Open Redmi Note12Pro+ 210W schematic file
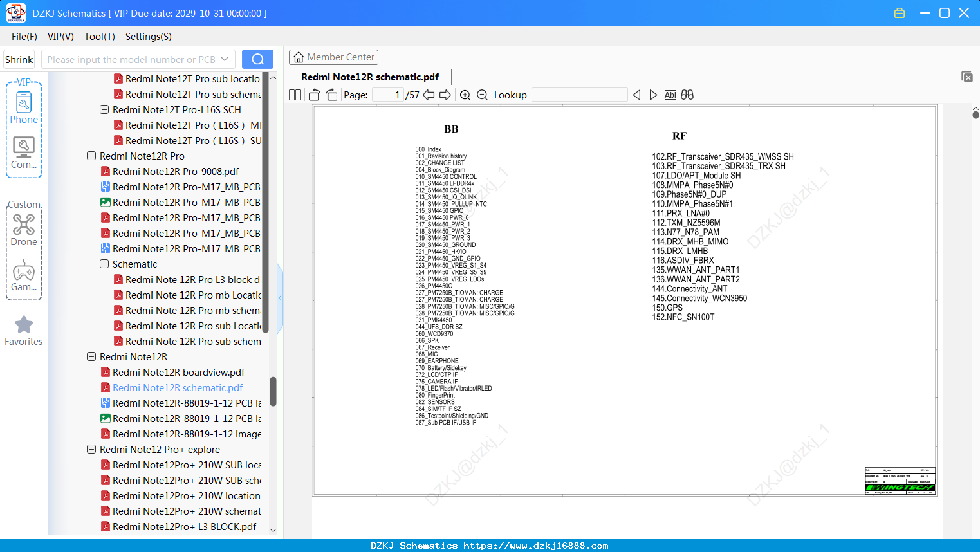The height and width of the screenshot is (552, 980). click(181, 511)
